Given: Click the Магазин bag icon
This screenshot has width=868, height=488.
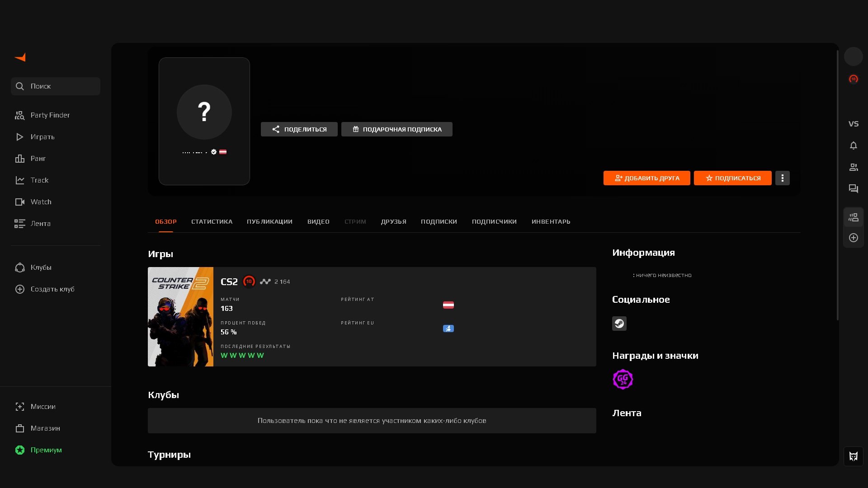Looking at the screenshot, I should (x=19, y=428).
